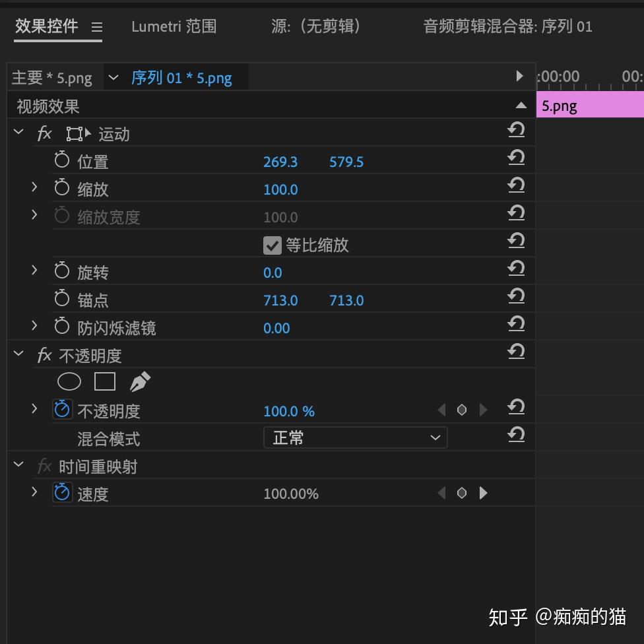Reset the 位置 parameter
Viewport: 644px width, 644px height.
pos(516,158)
